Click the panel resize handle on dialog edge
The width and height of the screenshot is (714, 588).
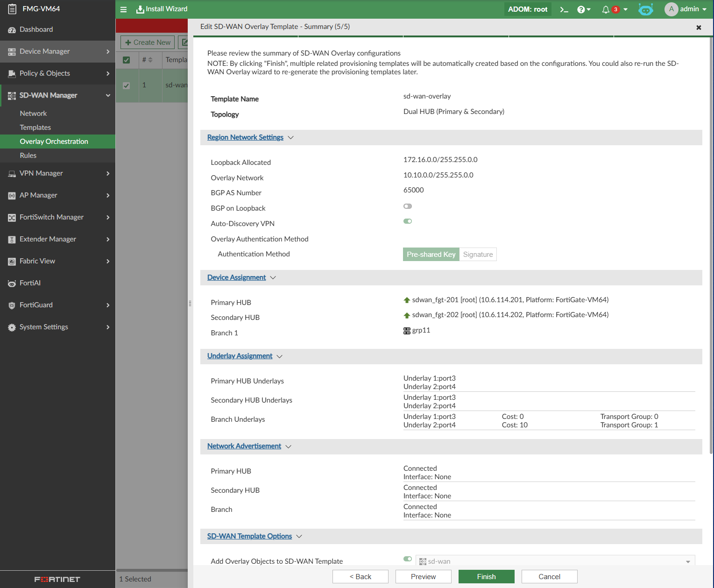[190, 303]
